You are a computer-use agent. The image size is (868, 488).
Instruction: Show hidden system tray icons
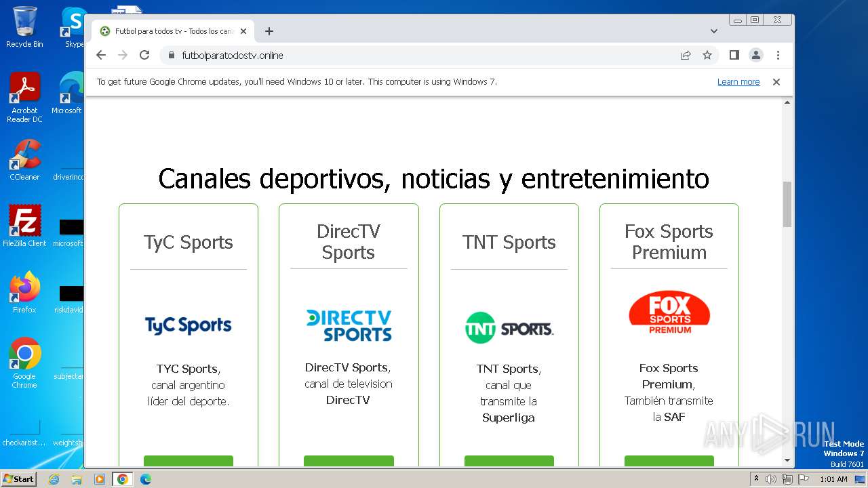click(757, 479)
